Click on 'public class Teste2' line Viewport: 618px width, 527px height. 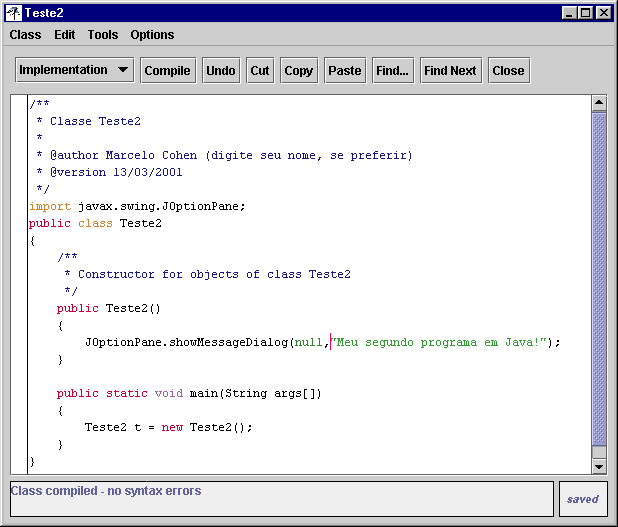95,223
